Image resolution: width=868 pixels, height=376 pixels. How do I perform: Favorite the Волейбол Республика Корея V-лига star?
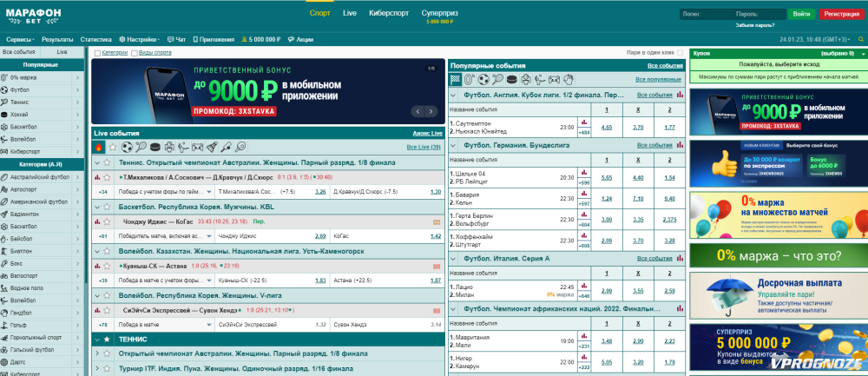[x=108, y=296]
